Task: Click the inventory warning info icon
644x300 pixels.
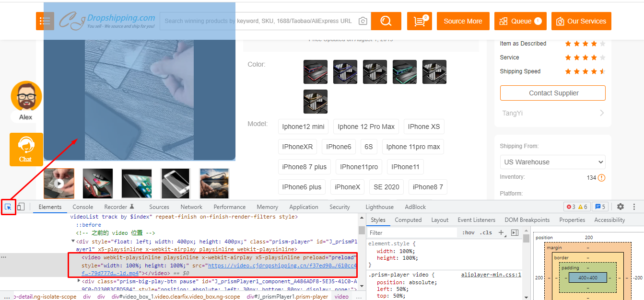Action: pyautogui.click(x=602, y=178)
